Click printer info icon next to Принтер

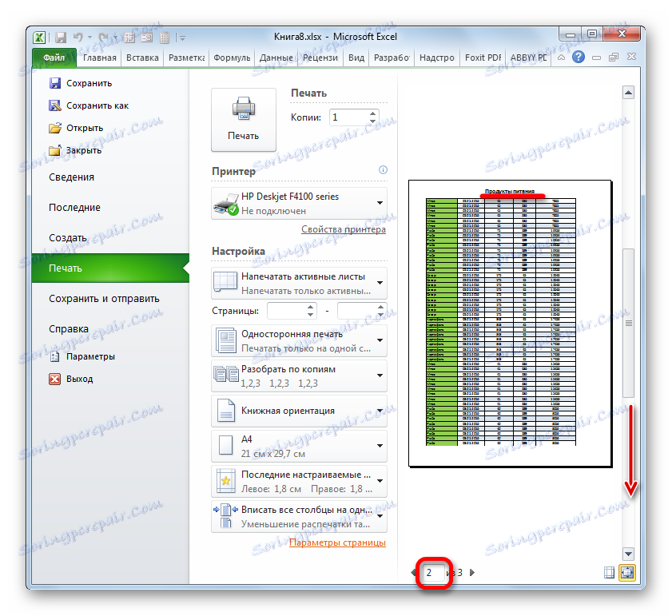click(x=383, y=169)
